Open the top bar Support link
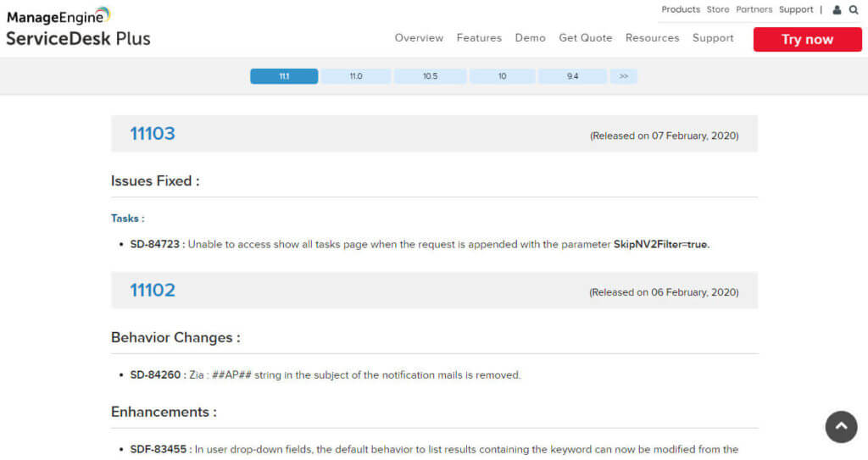 [x=795, y=9]
